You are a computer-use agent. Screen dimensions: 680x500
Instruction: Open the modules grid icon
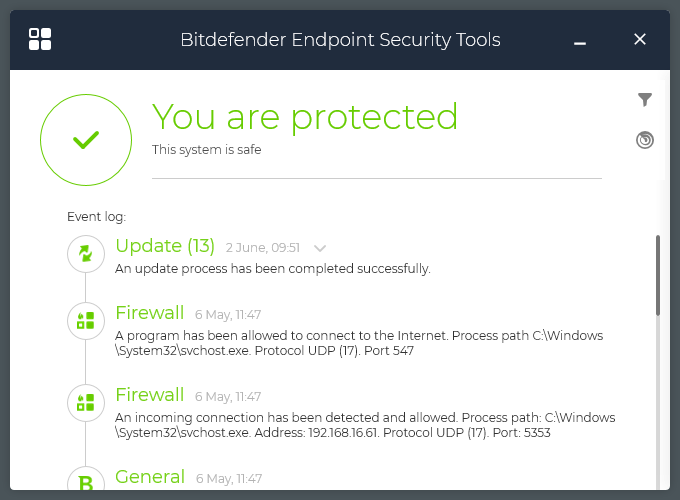point(40,40)
